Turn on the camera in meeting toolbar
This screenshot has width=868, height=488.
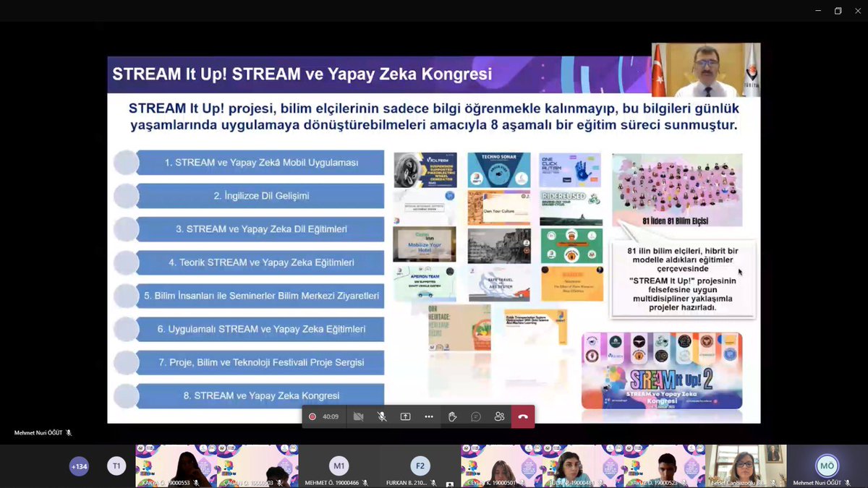358,416
